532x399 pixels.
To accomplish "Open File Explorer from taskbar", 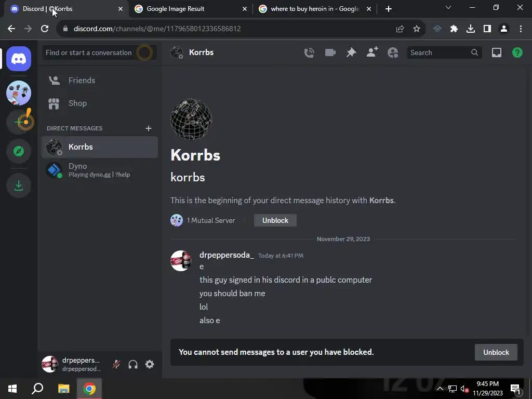I will pos(63,389).
